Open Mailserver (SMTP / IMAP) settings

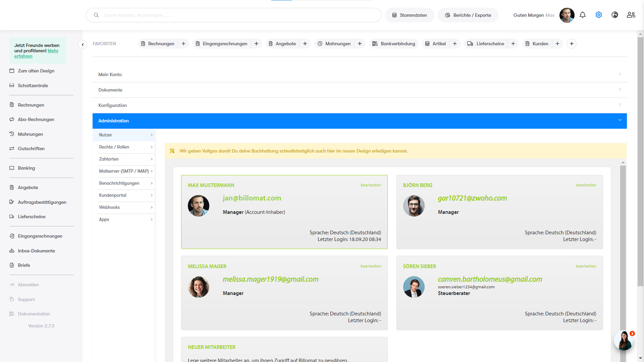(x=124, y=171)
